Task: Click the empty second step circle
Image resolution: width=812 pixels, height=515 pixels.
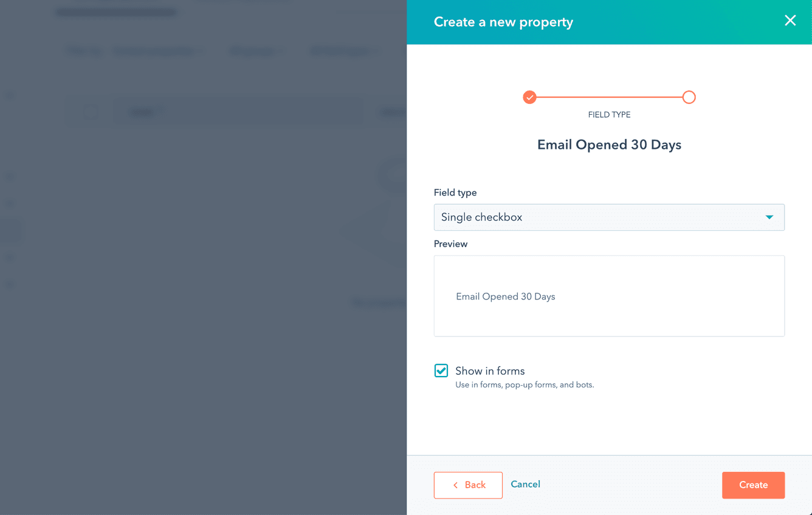Action: point(689,97)
